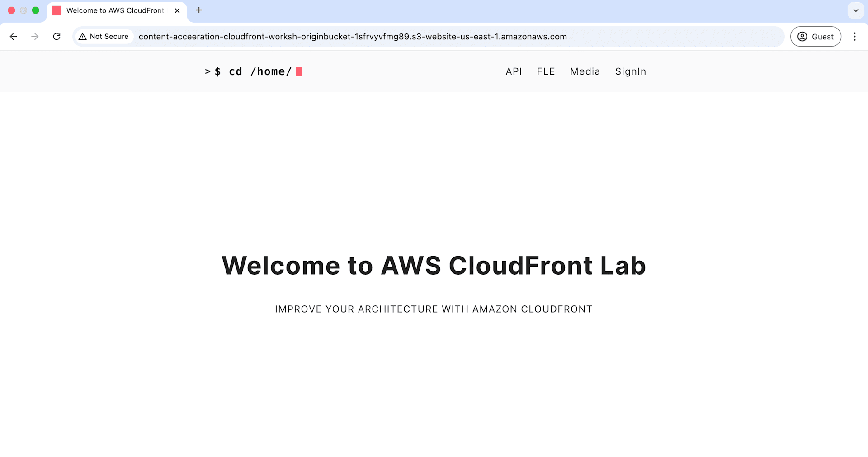868x457 pixels.
Task: Click the cd /home/ site logo
Action: [253, 71]
